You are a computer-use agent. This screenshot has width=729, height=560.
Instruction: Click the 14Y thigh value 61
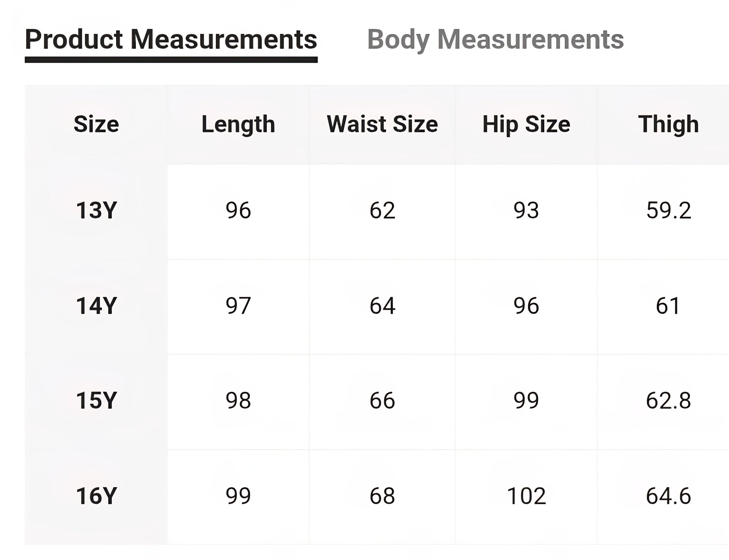(668, 306)
